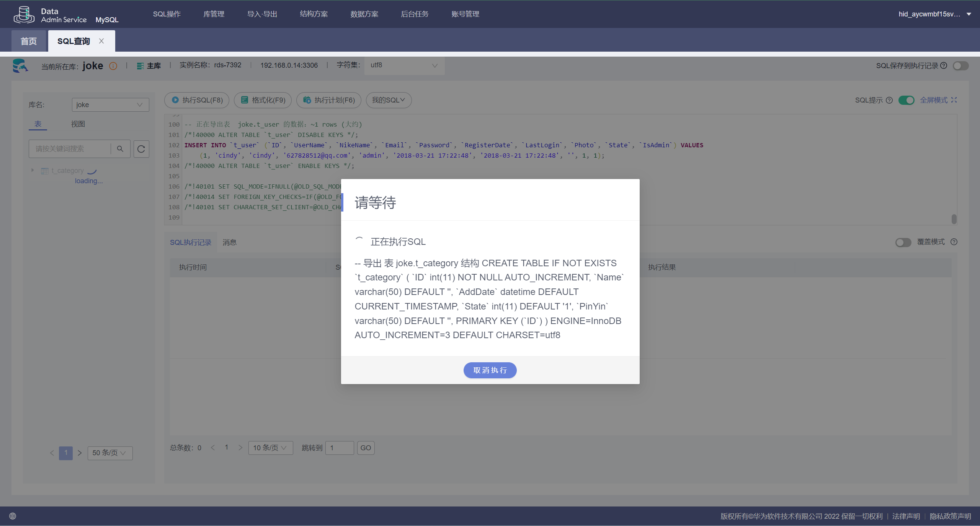Go to previous page in table list pager
Viewport: 980px width, 526px height.
[52, 453]
